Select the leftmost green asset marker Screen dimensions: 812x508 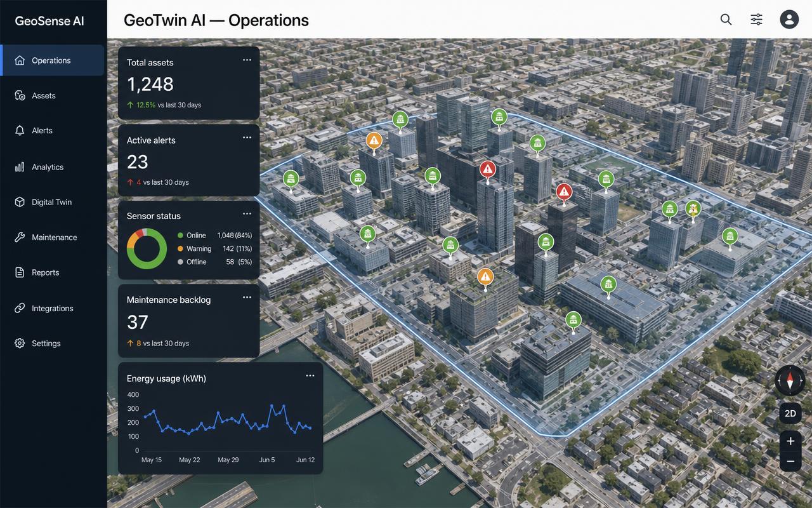pyautogui.click(x=291, y=180)
